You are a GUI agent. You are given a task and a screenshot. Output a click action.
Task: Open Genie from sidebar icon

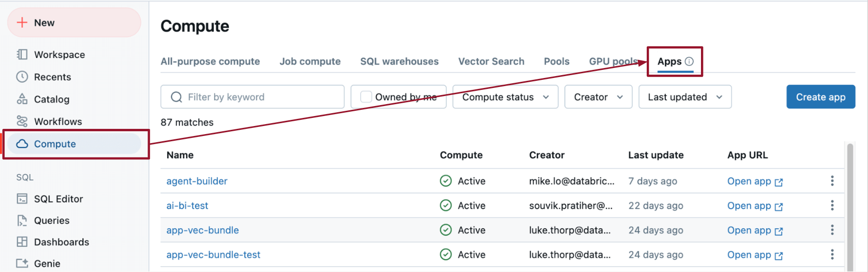22,263
